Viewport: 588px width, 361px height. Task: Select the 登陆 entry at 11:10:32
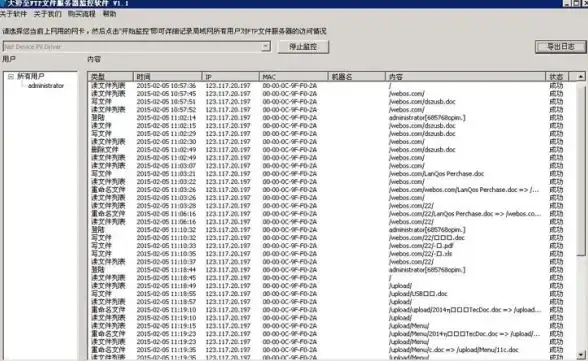98,229
